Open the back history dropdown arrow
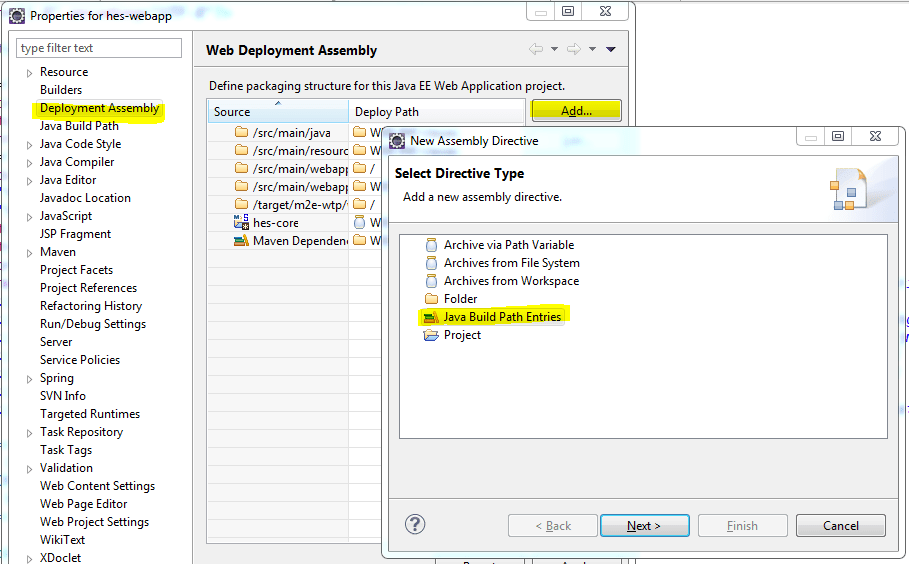 [554, 49]
